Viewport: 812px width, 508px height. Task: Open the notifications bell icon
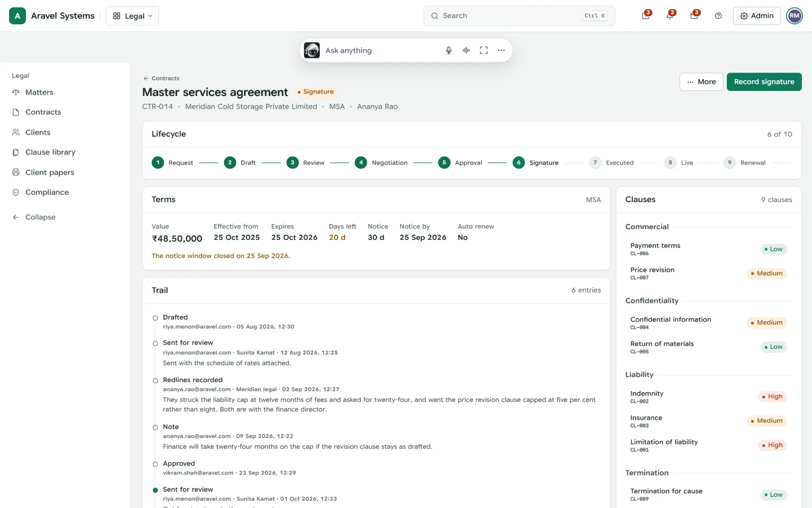[670, 16]
